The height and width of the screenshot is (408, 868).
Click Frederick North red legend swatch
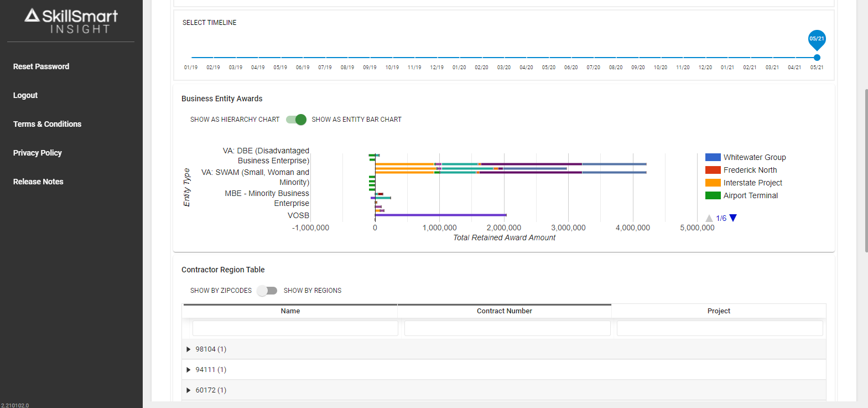[713, 170]
